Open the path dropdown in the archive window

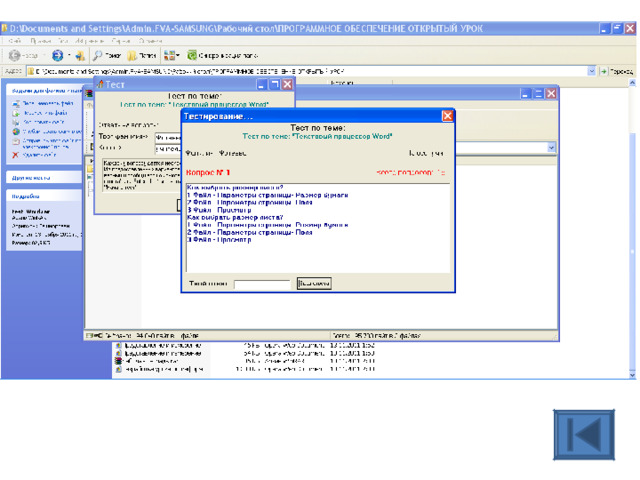pyautogui.click(x=551, y=147)
